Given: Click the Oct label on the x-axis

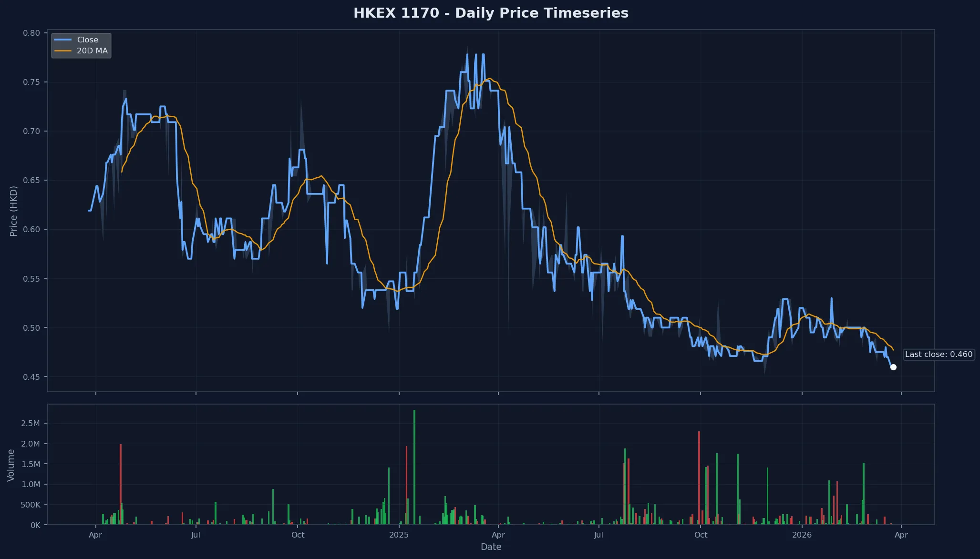Looking at the screenshot, I should point(298,535).
